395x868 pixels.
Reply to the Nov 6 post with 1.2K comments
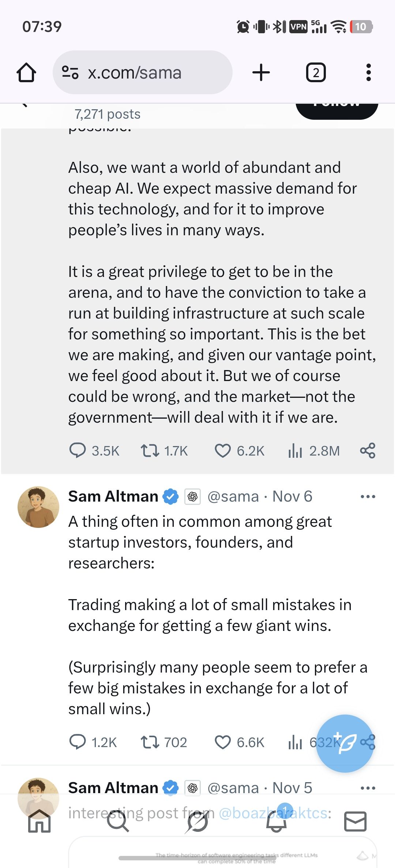(78, 742)
